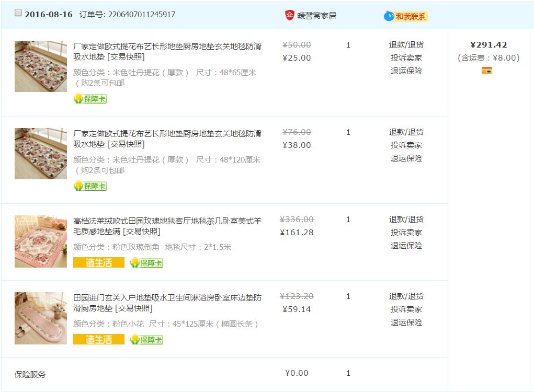Click 退款/退货 for the ¥59.14 oval mat

[406, 296]
